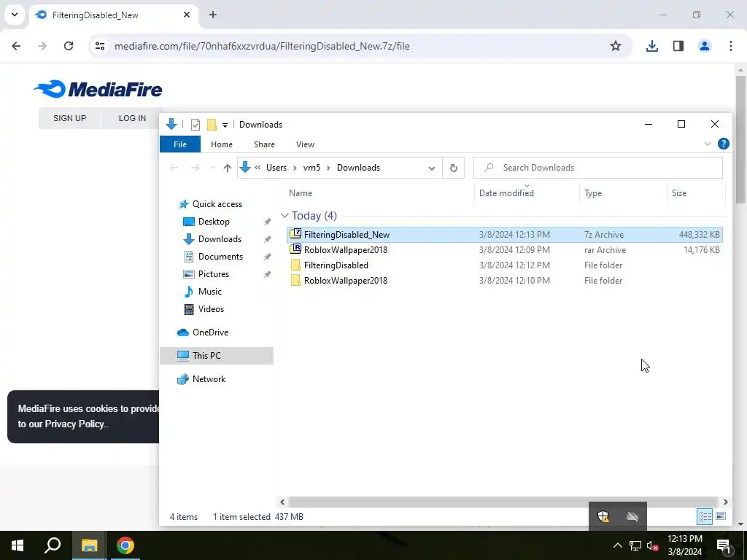Sort by Type column

point(593,192)
